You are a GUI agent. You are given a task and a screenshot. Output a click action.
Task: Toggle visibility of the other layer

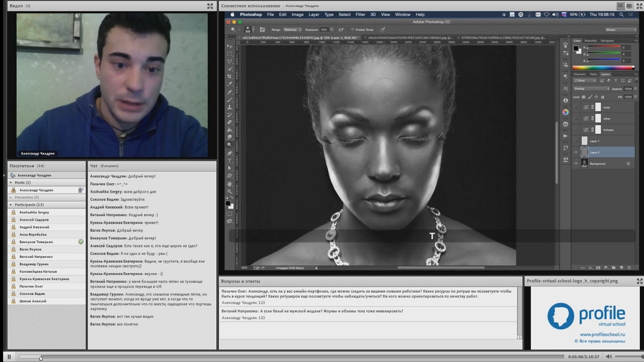pos(576,119)
